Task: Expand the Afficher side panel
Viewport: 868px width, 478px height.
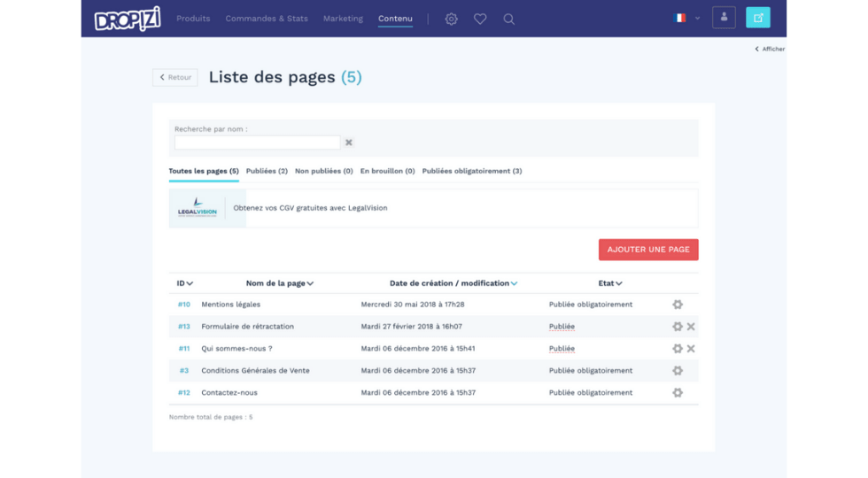Action: [770, 49]
